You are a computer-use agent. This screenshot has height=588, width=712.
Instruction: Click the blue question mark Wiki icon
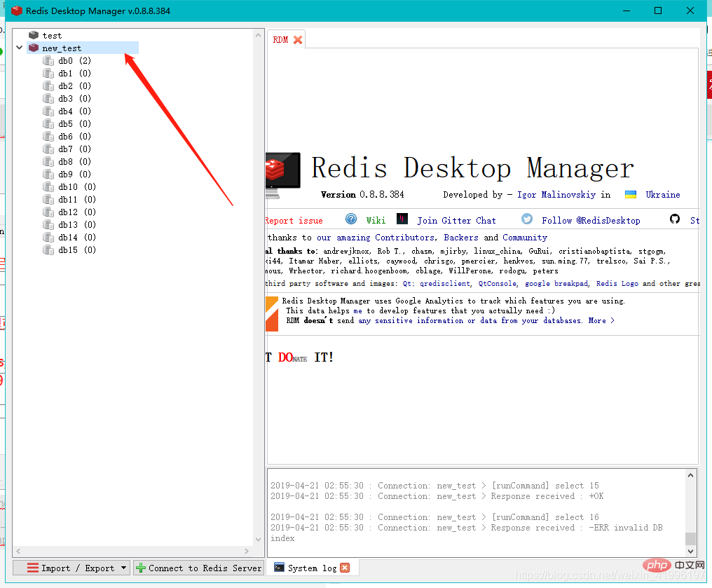[x=351, y=219]
